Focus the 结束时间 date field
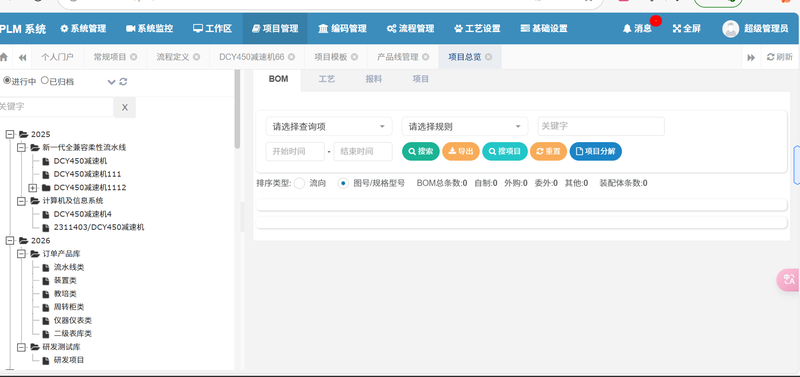The width and height of the screenshot is (800, 377). coord(363,152)
